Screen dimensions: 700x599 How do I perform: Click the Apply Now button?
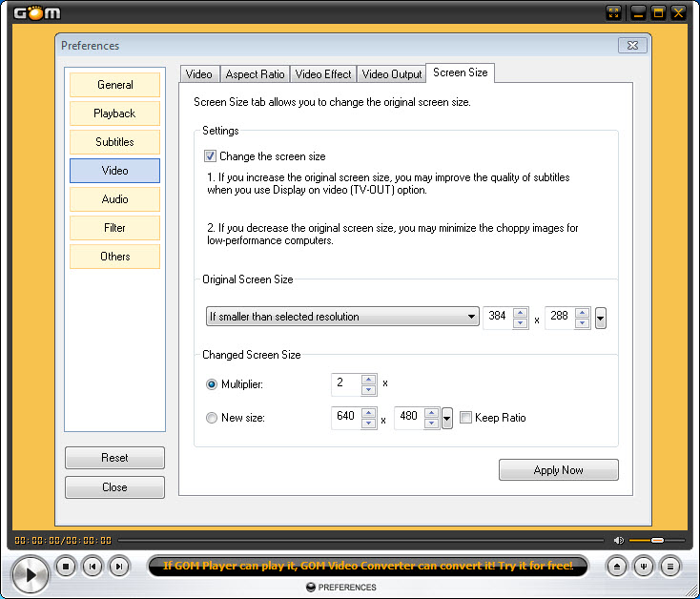[558, 470]
